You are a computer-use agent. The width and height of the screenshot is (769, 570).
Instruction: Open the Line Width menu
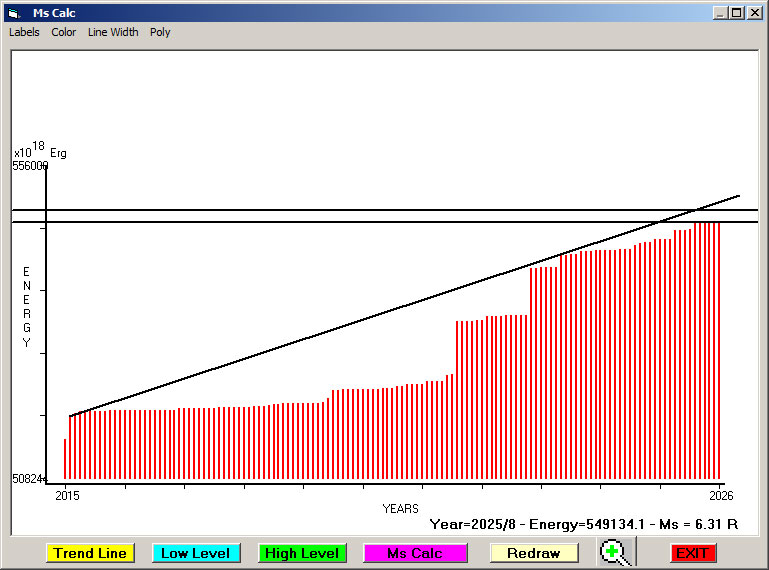(113, 32)
